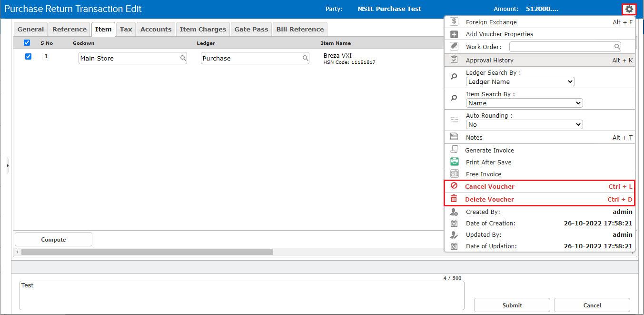Click the Print After Save printer icon
This screenshot has height=315, width=644.
[x=454, y=162]
